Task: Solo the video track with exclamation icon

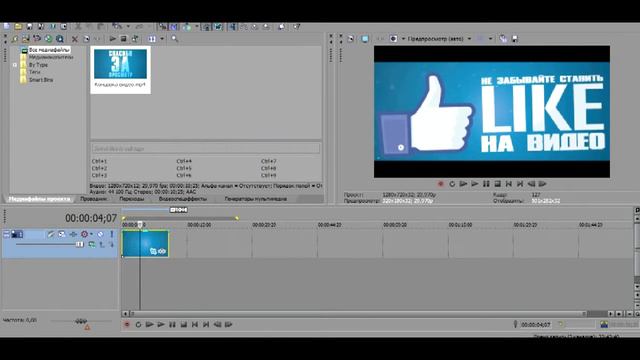Action: (111, 234)
